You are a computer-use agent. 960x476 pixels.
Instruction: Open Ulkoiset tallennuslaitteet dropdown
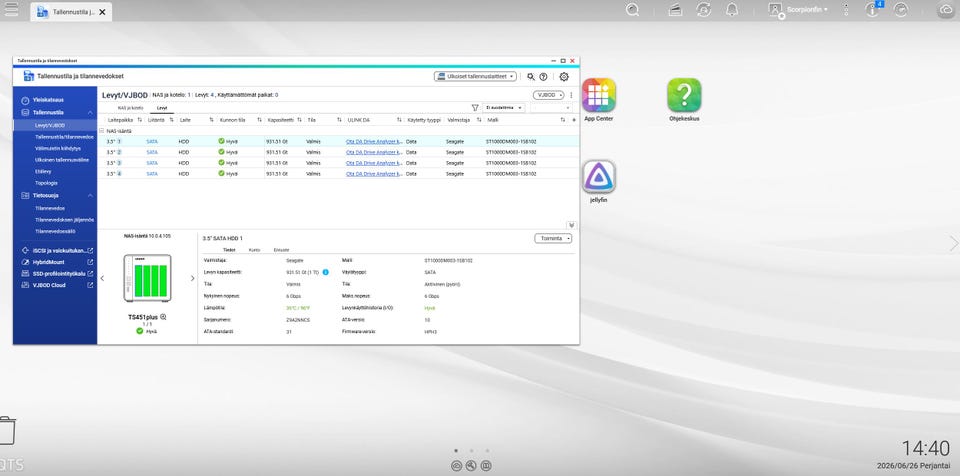(475, 77)
